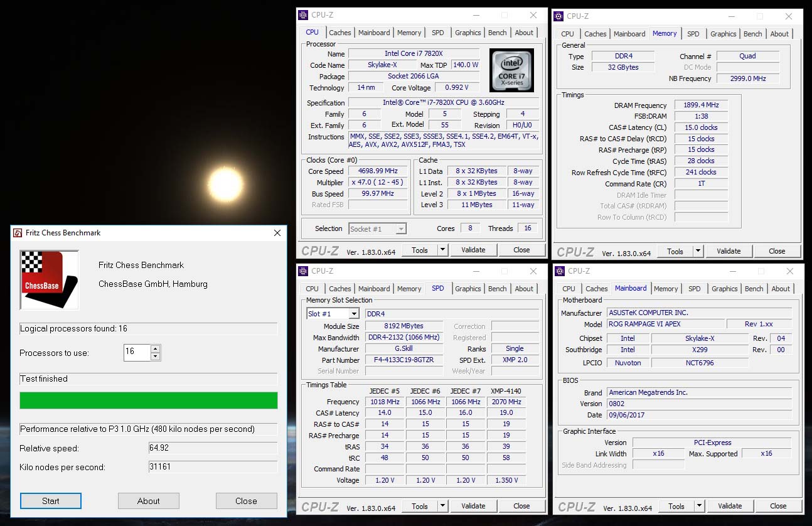Open the Graphics tab in the SPD window

[467, 289]
